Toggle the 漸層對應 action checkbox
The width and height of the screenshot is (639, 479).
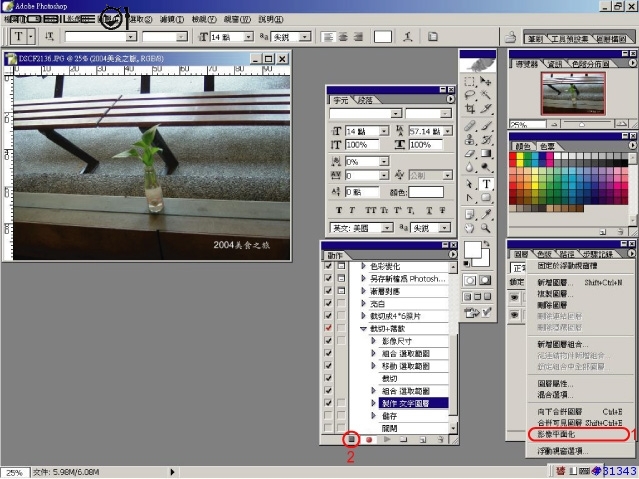(328, 291)
